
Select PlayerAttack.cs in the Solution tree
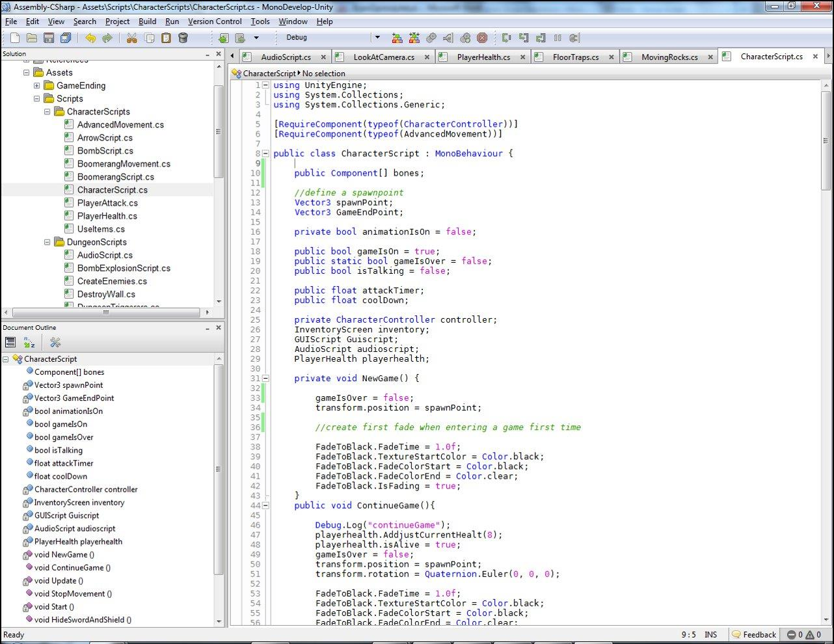[107, 203]
